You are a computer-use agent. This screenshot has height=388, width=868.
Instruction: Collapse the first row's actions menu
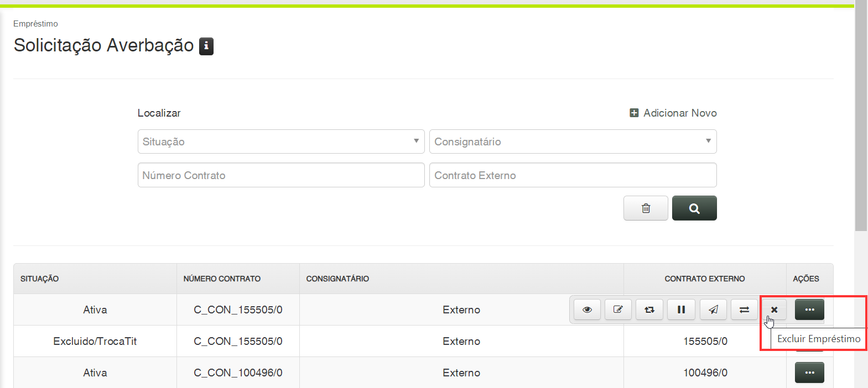[809, 310]
